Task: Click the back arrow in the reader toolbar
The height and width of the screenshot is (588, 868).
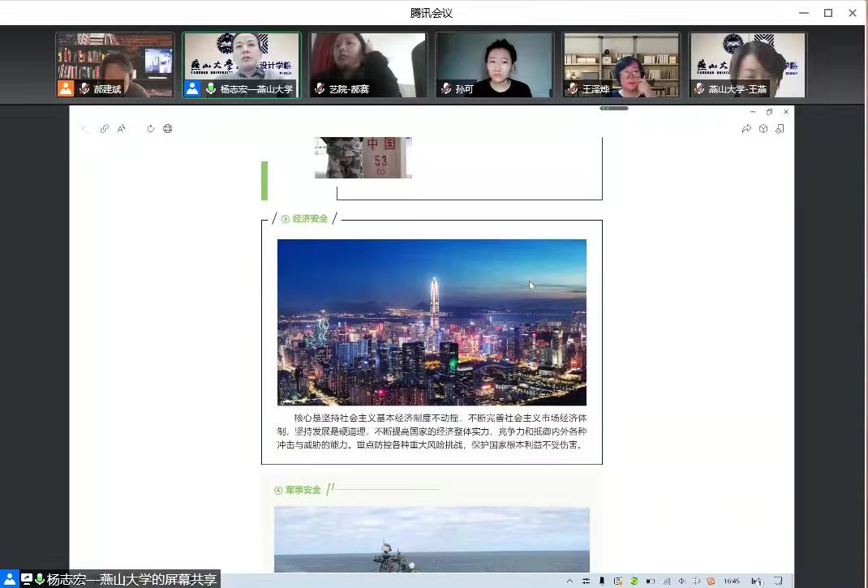Action: [x=85, y=128]
